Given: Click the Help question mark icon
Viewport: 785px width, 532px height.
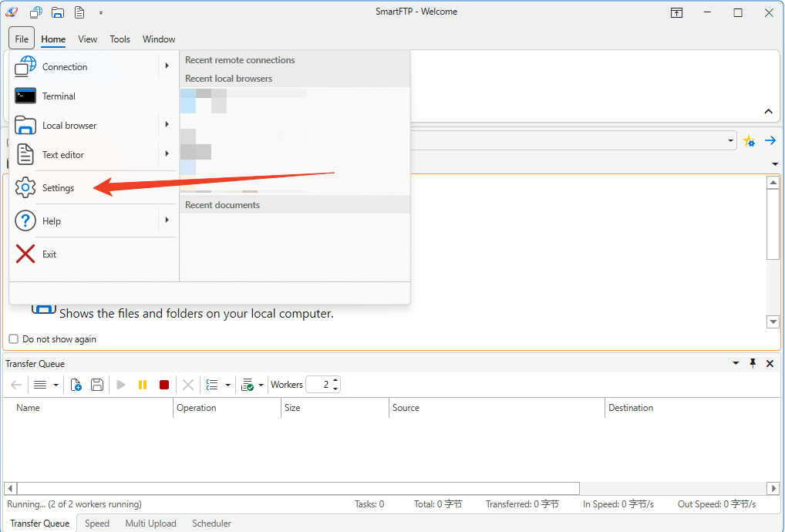Looking at the screenshot, I should pyautogui.click(x=25, y=221).
